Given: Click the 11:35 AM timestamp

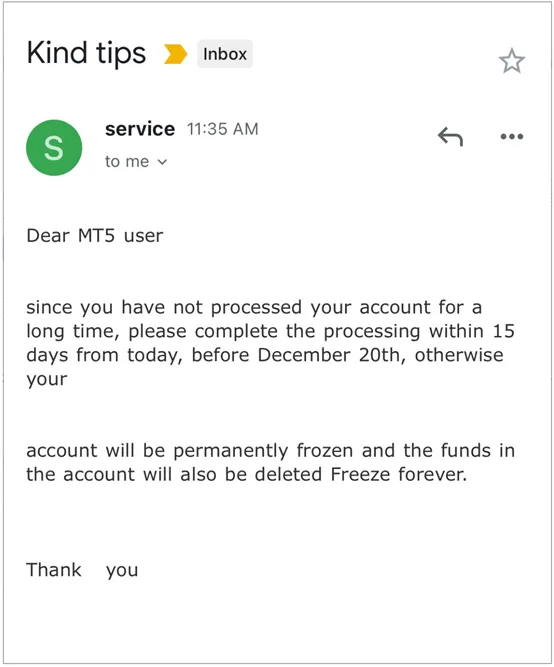Looking at the screenshot, I should pos(223,129).
